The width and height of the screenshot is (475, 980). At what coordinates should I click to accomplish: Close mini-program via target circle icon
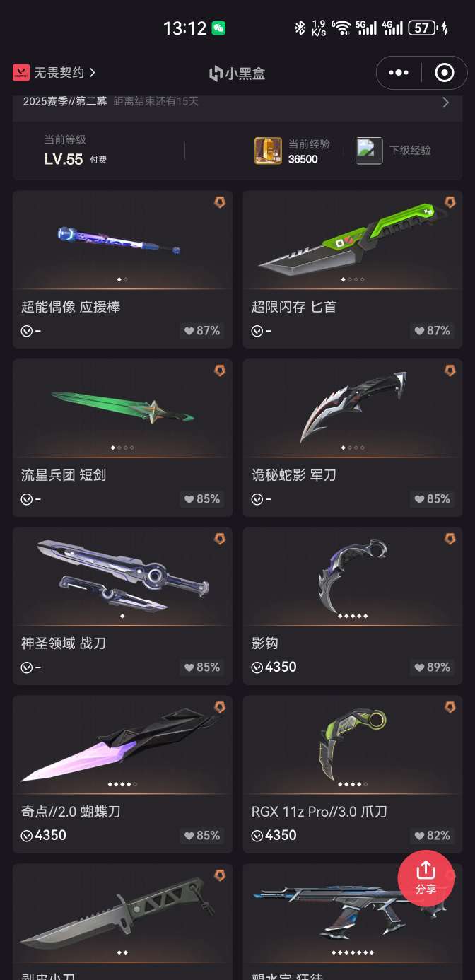[445, 73]
